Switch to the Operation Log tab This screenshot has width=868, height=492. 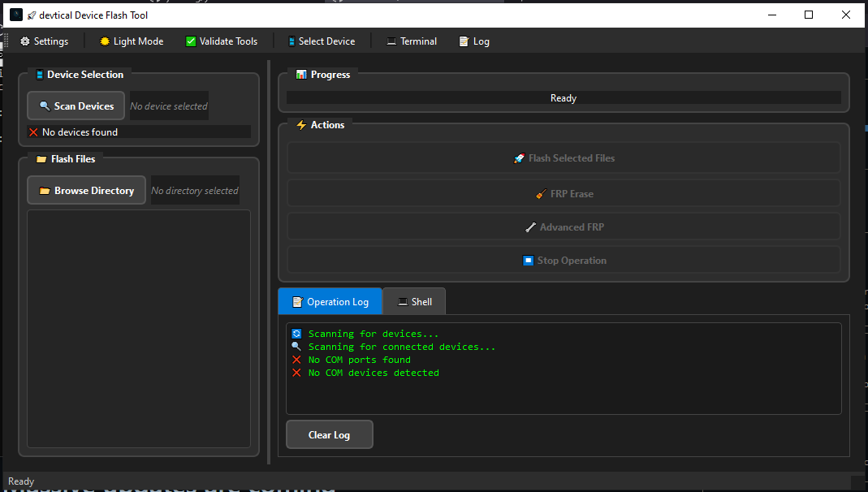point(330,302)
